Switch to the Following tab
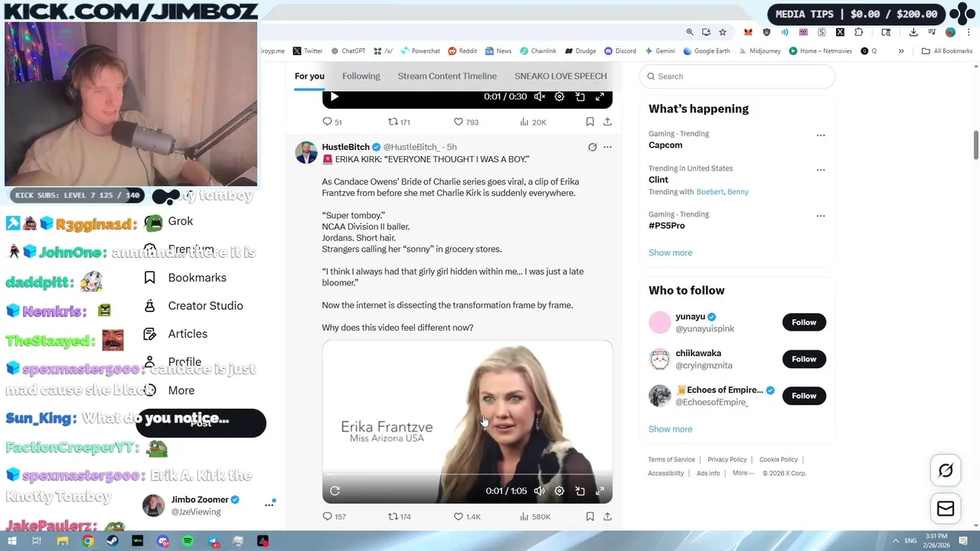This screenshot has height=551, width=980. (x=361, y=76)
